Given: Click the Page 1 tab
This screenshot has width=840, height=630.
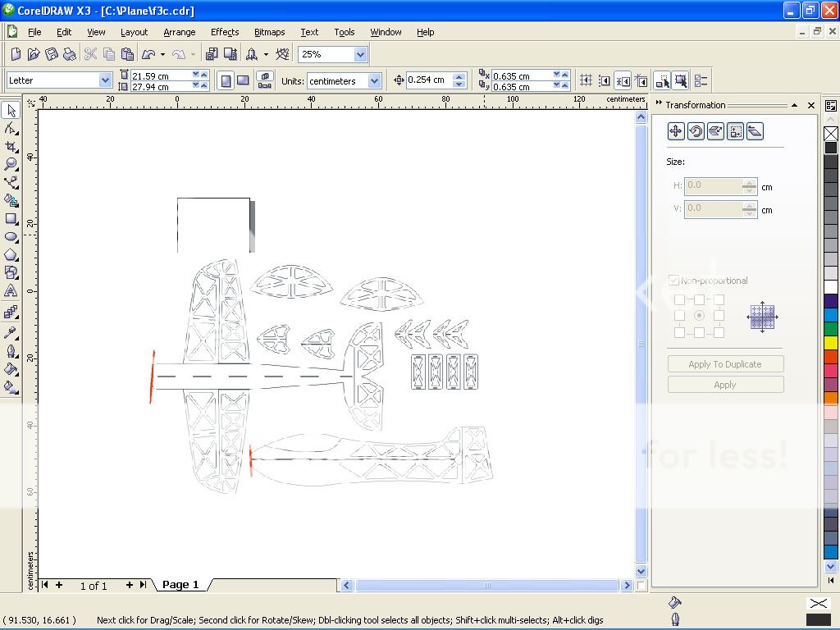Looking at the screenshot, I should click(180, 585).
